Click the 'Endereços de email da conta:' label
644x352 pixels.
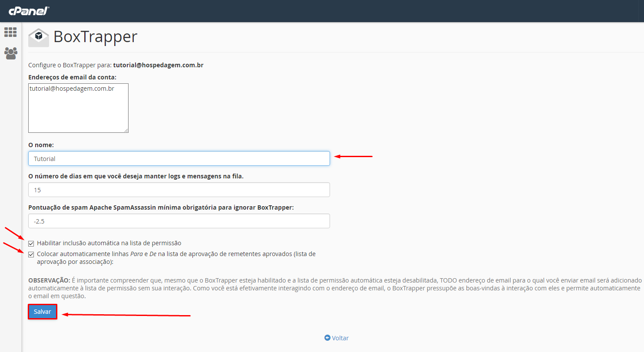pyautogui.click(x=73, y=77)
